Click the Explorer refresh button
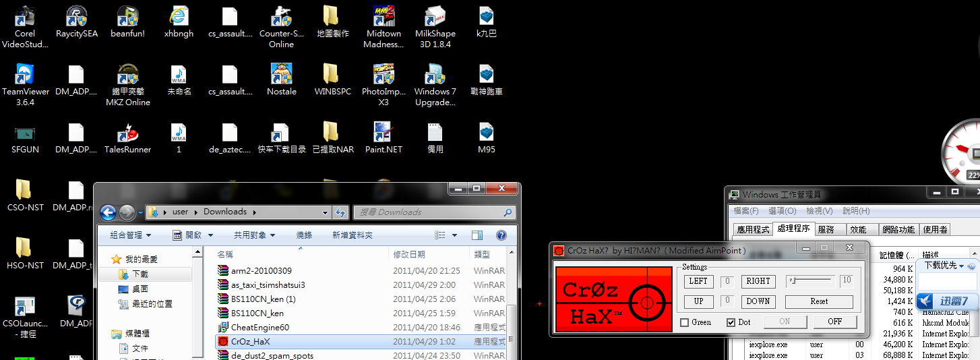The height and width of the screenshot is (360, 980). (341, 212)
